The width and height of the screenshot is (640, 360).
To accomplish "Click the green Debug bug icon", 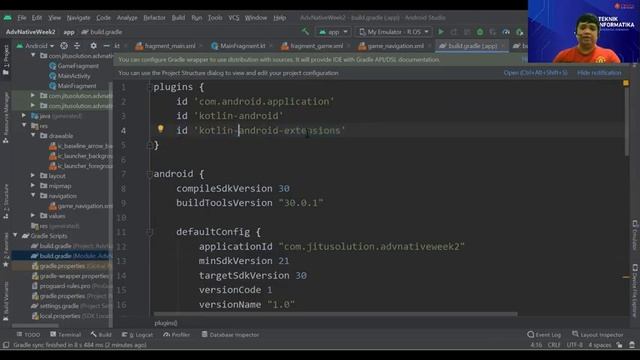I will (480, 31).
